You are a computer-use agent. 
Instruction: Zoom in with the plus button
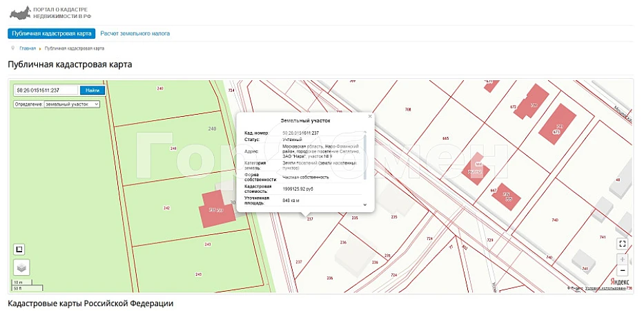point(622,259)
